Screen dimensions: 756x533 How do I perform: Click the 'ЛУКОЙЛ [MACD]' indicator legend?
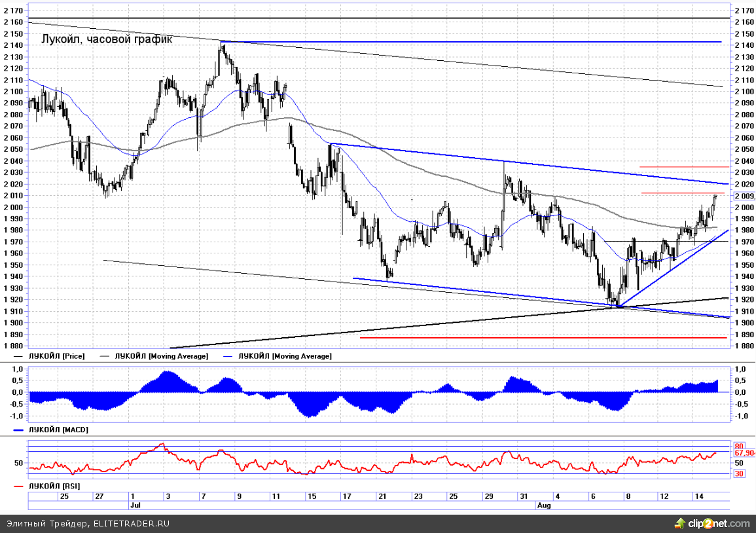pyautogui.click(x=51, y=430)
